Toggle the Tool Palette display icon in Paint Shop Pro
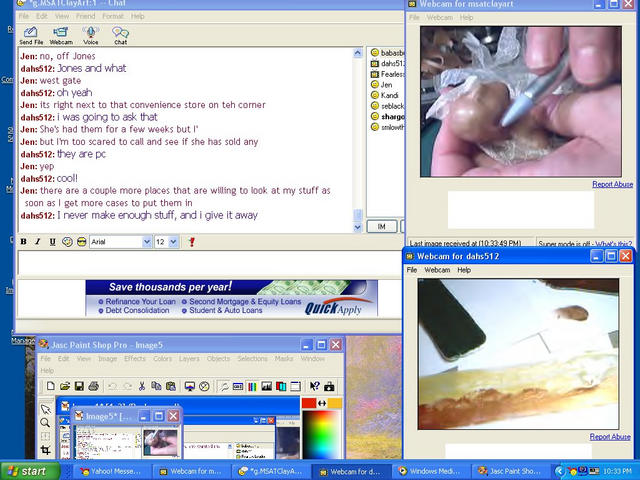The height and width of the screenshot is (480, 640). pos(224,386)
